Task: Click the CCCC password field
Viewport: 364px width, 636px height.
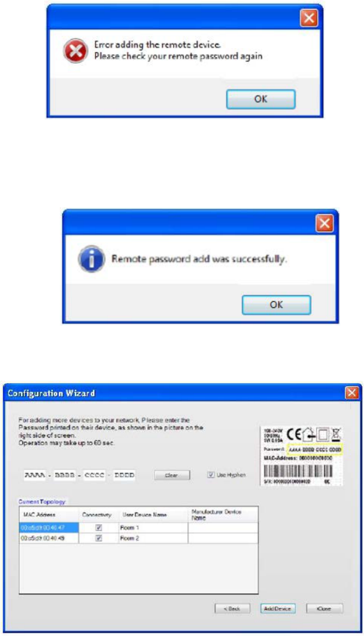Action: coord(94,475)
